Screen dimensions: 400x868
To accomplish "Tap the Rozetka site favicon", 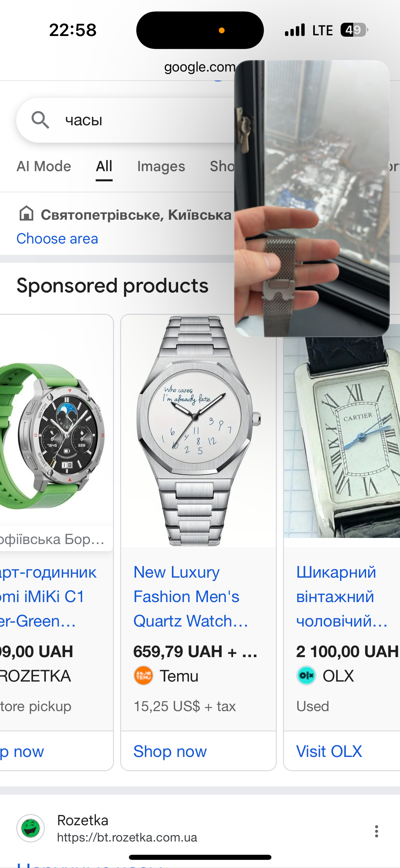I will point(31,828).
